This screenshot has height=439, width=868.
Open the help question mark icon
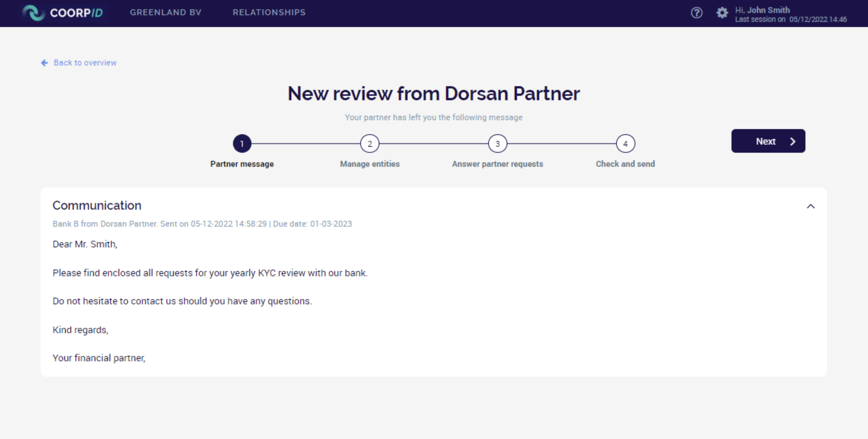point(696,13)
